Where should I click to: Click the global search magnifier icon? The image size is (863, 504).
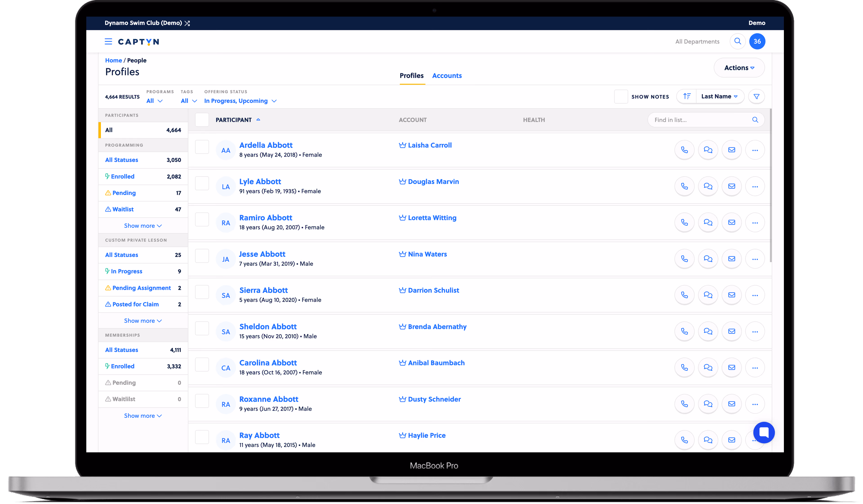[x=737, y=41]
